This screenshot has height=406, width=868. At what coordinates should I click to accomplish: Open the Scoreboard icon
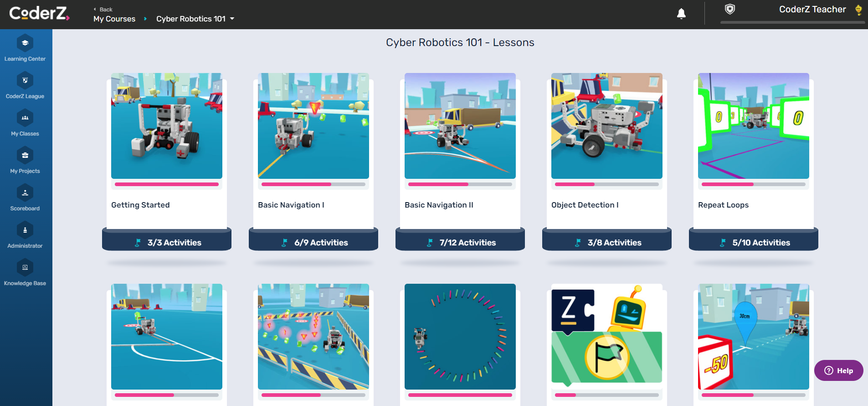(25, 193)
